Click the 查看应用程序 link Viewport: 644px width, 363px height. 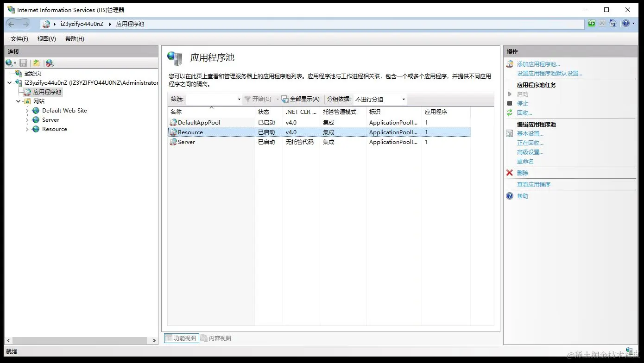click(534, 185)
